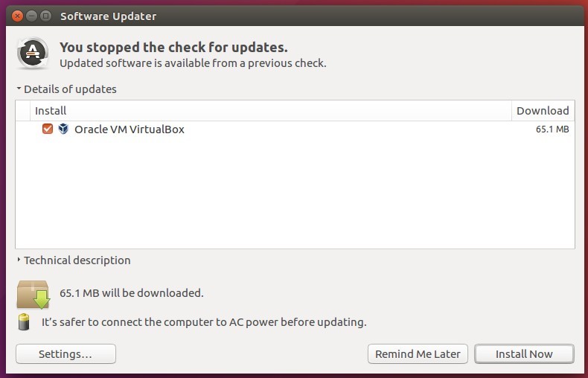Click the package download box icon
The image size is (588, 378).
coord(33,295)
